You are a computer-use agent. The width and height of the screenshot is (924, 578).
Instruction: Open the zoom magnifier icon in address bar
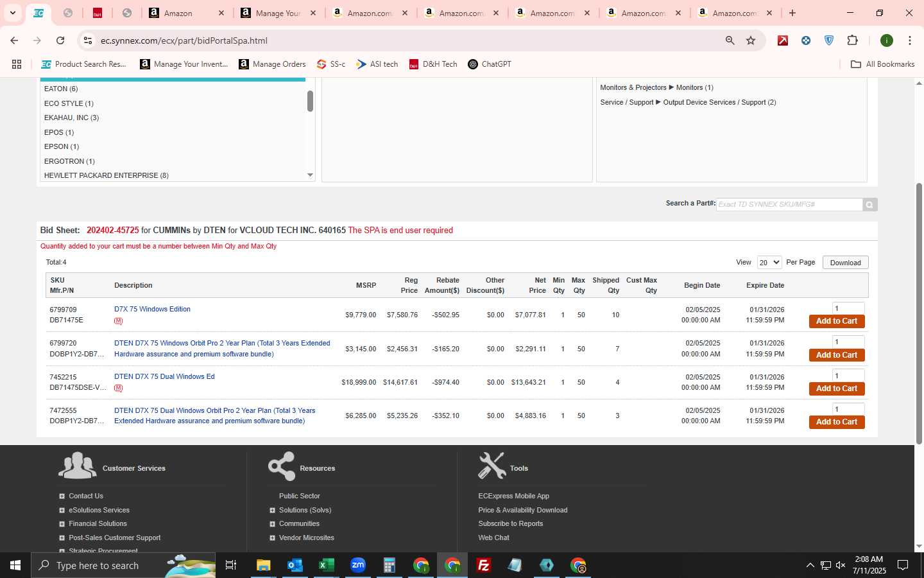[x=730, y=40]
